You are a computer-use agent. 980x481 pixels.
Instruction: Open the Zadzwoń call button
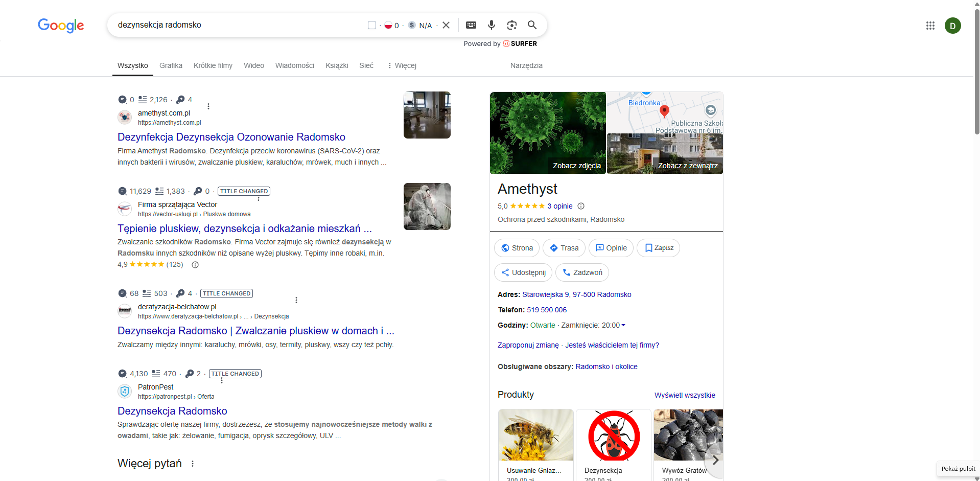pos(581,272)
